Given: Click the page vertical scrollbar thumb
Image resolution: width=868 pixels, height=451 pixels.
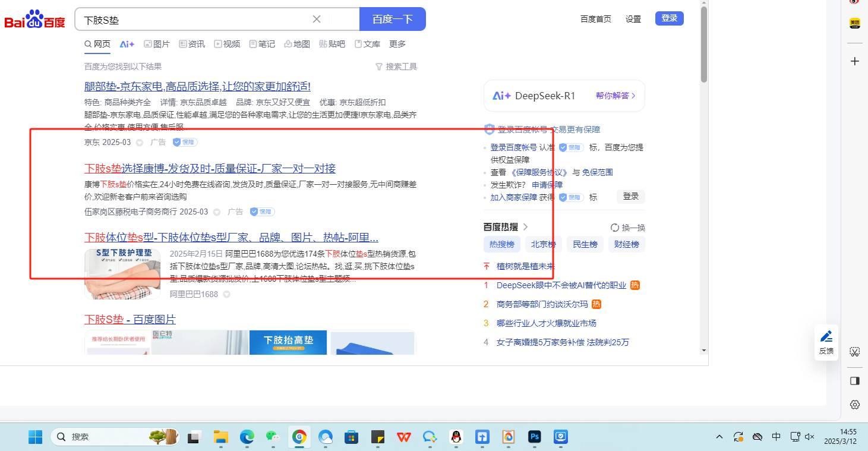Looking at the screenshot, I should [704, 45].
